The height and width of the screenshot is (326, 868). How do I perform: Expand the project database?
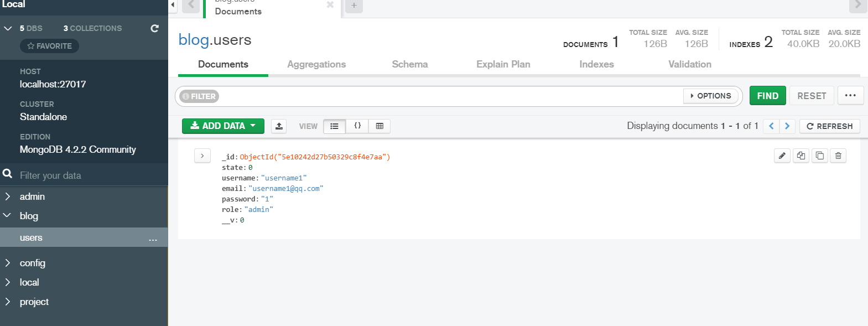(7, 302)
